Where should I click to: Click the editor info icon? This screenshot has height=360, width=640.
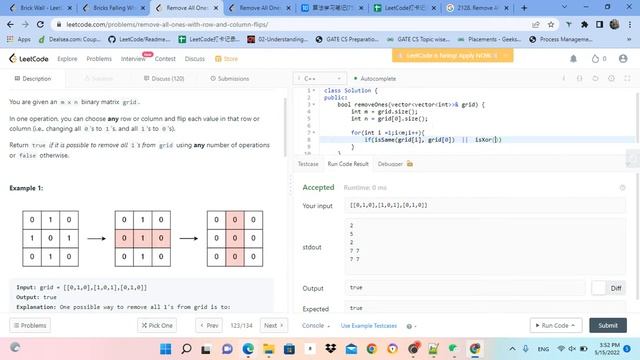(x=564, y=78)
